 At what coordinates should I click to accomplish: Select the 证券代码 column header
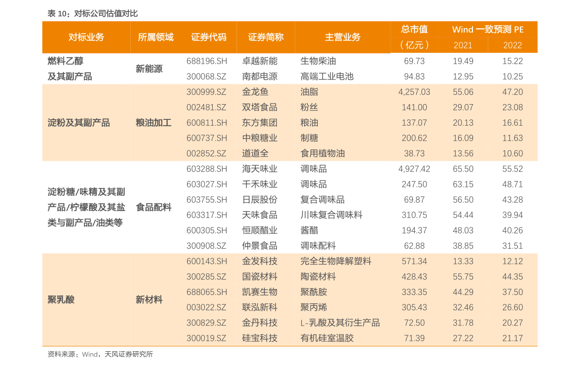pyautogui.click(x=208, y=37)
